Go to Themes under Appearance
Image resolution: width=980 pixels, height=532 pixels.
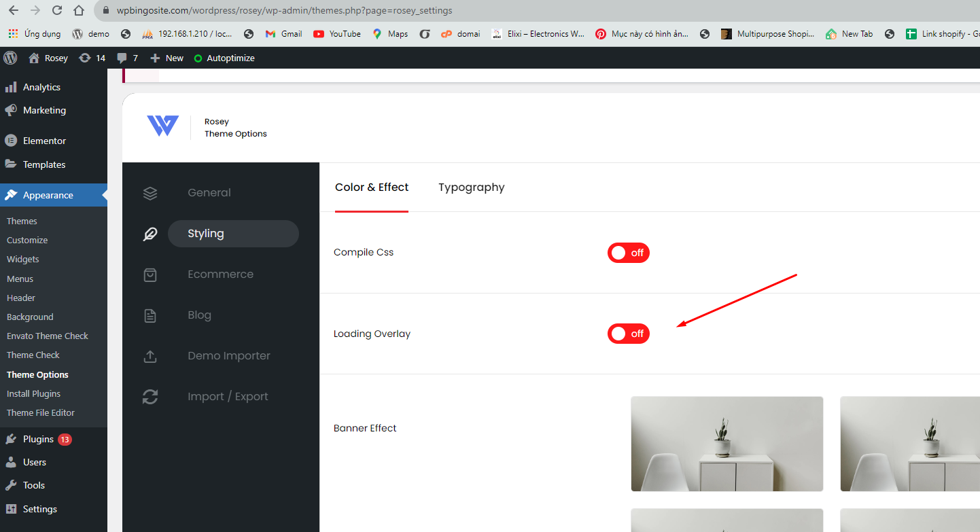pyautogui.click(x=22, y=221)
